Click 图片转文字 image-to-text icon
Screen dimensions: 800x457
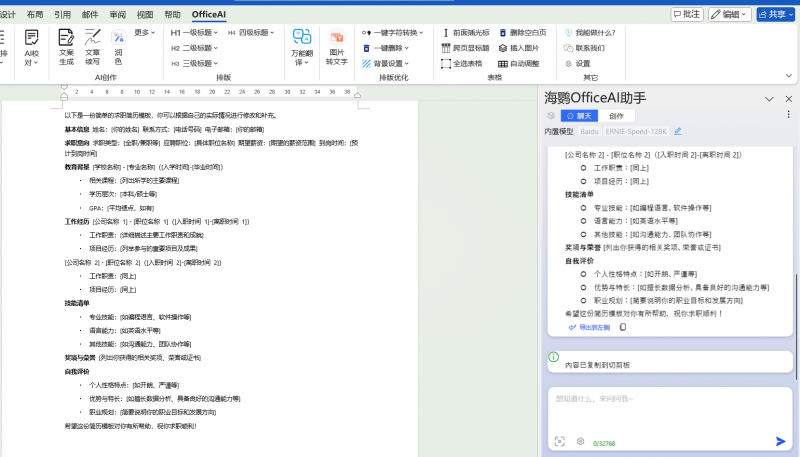[336, 47]
